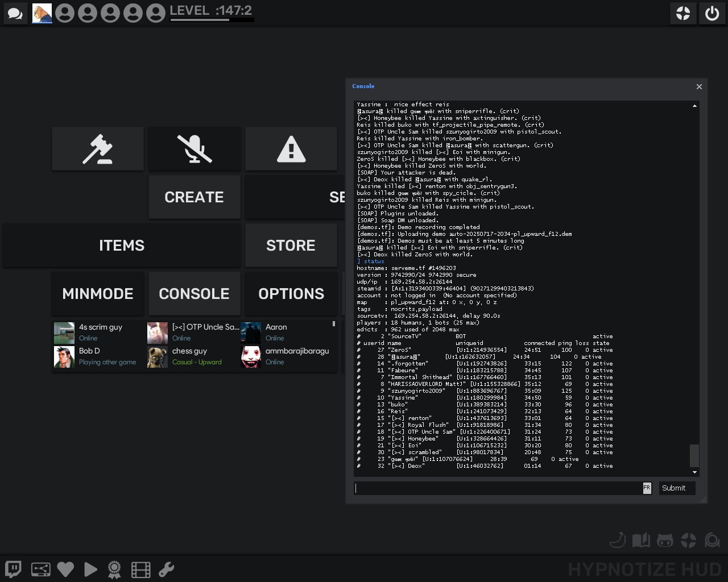Click the console output scrollbar thumb
The height and width of the screenshot is (582, 728).
click(x=694, y=455)
